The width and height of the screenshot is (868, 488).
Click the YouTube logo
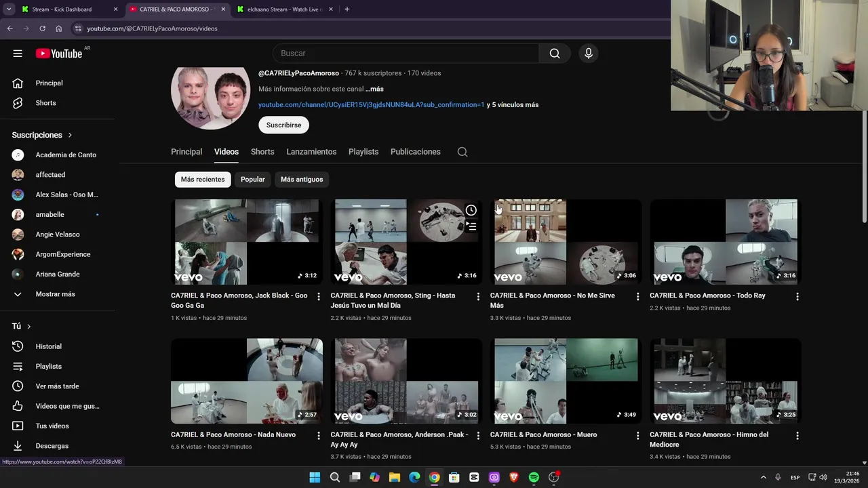click(x=59, y=54)
